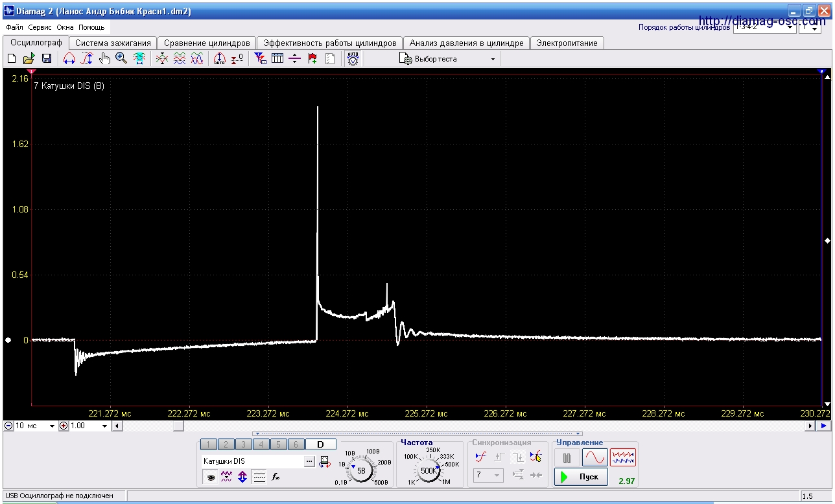Click the stacked red-blue waveforms icon
Image resolution: width=835 pixels, height=504 pixels.
[x=180, y=59]
